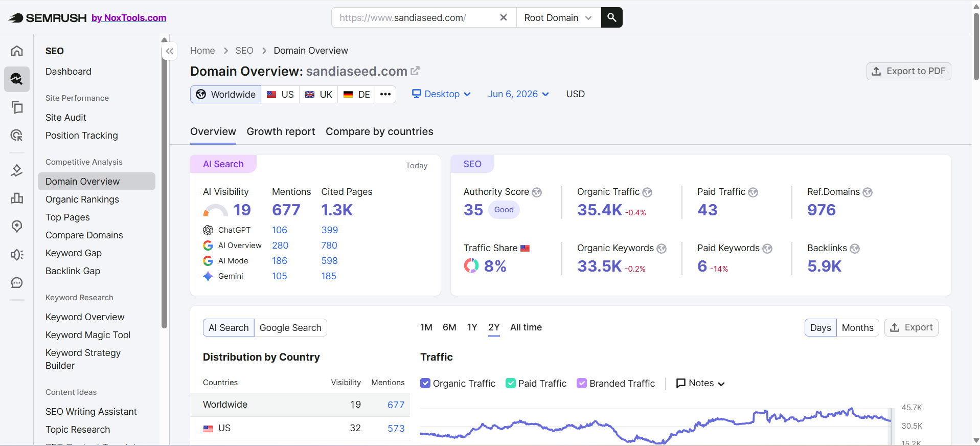
Task: Select US database
Action: tap(280, 95)
